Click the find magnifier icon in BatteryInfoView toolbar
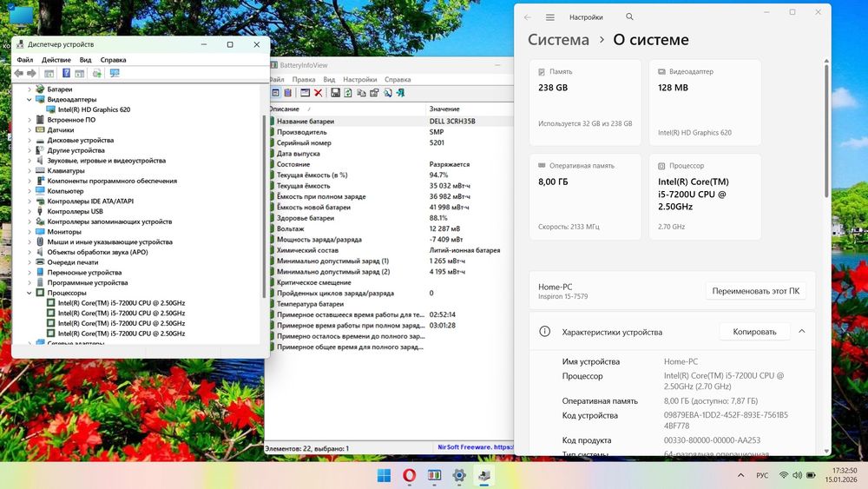Image resolution: width=868 pixels, height=489 pixels. point(387,92)
